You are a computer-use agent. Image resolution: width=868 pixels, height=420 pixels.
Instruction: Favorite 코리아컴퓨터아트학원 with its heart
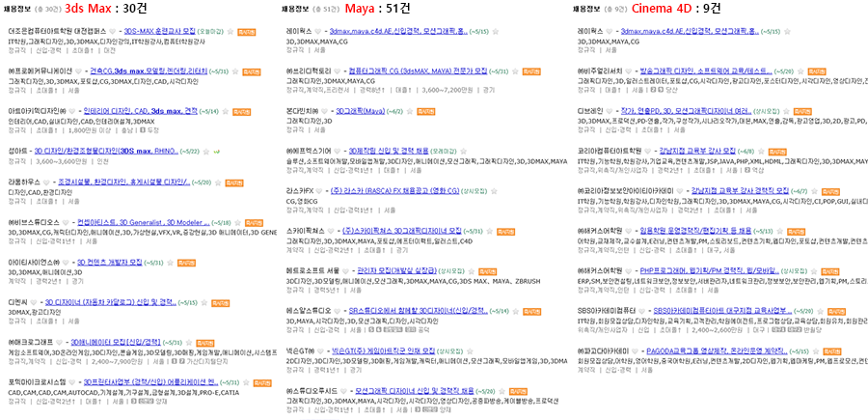pos(647,152)
